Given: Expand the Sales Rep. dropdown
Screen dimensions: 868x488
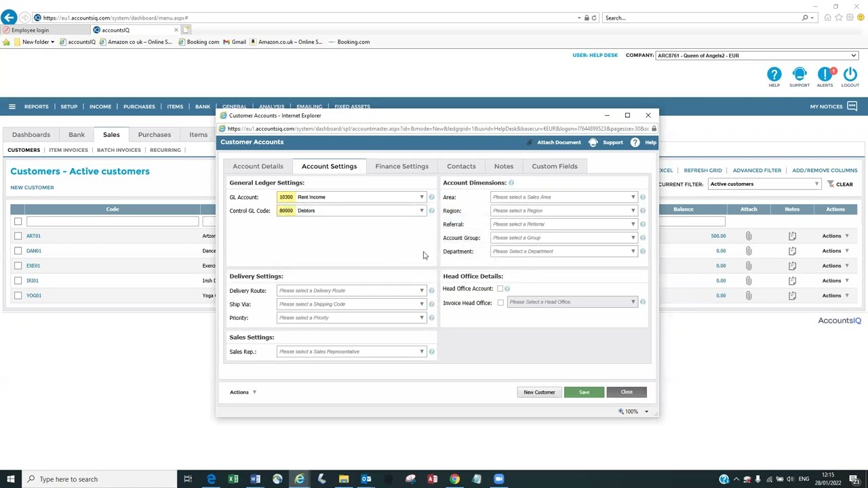Looking at the screenshot, I should pyautogui.click(x=422, y=351).
